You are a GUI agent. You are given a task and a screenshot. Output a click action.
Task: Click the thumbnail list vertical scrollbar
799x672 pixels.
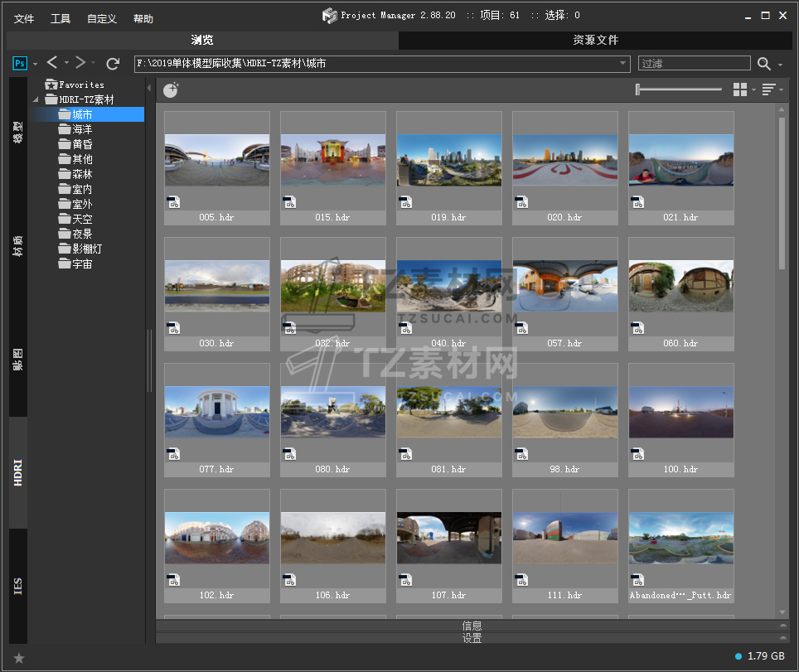coord(782,194)
